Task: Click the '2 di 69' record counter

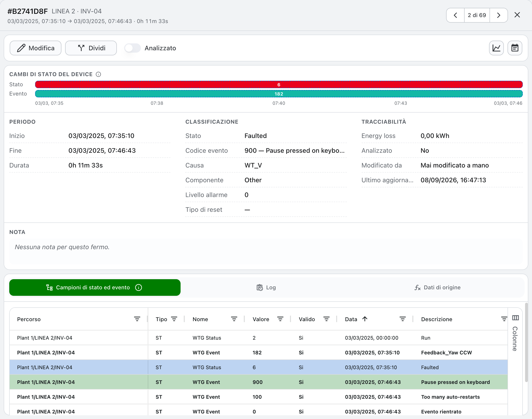Action: (x=477, y=15)
